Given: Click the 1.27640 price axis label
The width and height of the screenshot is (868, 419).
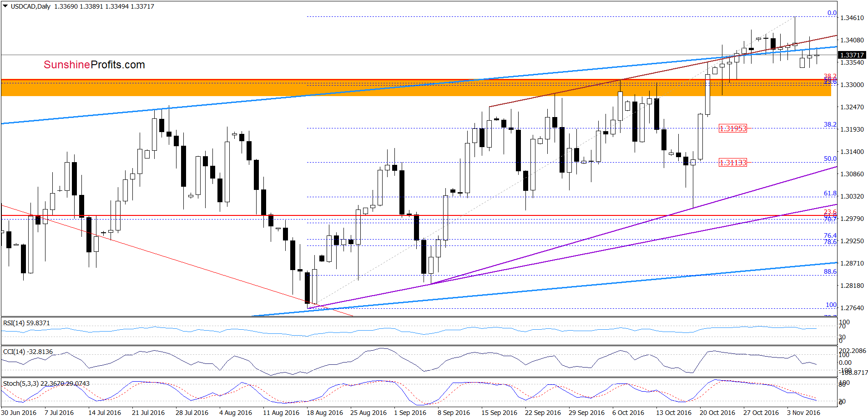Looking at the screenshot, I should (852, 308).
